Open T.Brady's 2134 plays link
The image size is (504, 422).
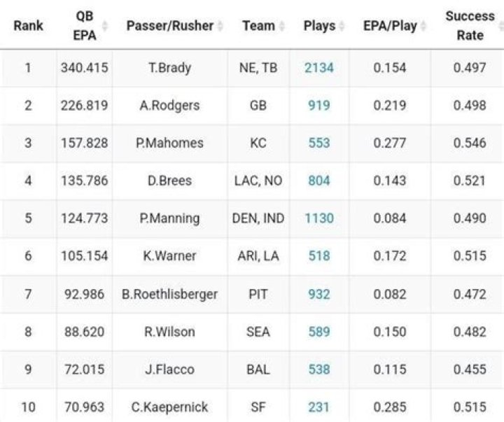tap(319, 68)
